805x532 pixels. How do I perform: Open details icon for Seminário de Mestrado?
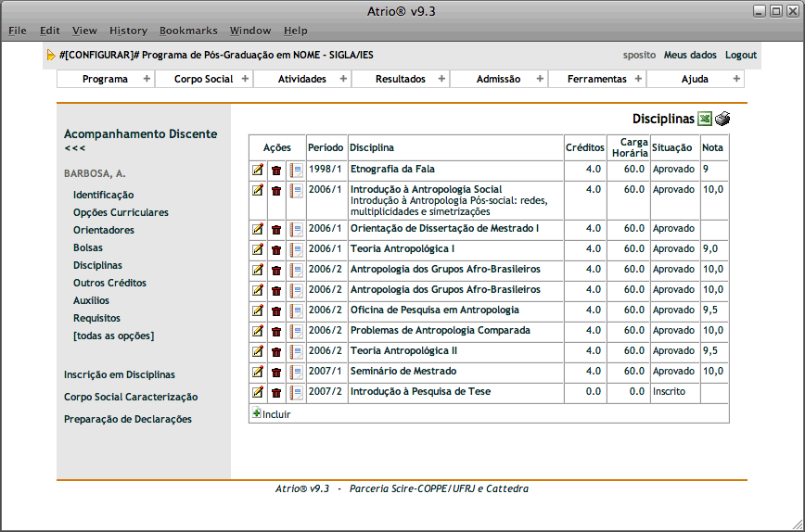pyautogui.click(x=296, y=372)
